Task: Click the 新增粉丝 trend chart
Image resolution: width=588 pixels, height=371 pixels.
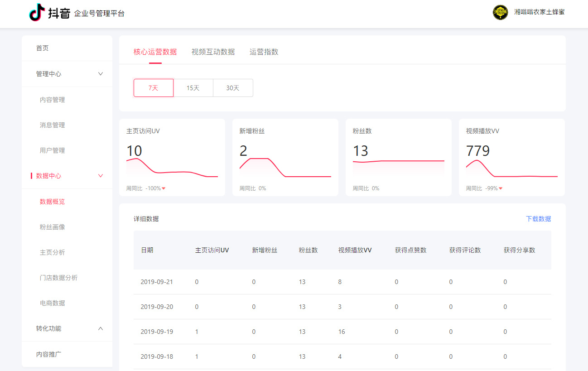Action: pos(285,168)
